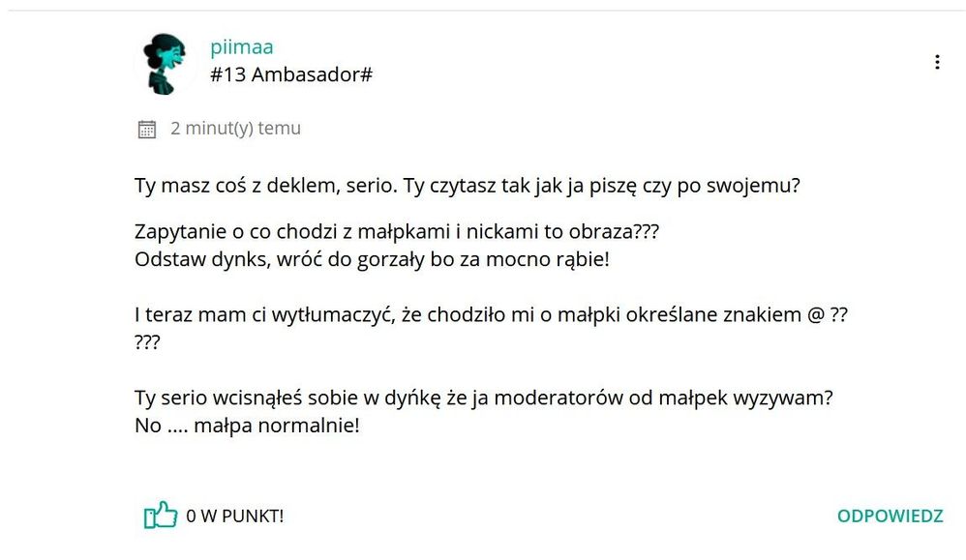Click the kebab menu in the top-right corner
The width and height of the screenshot is (966, 560).
coord(937,61)
